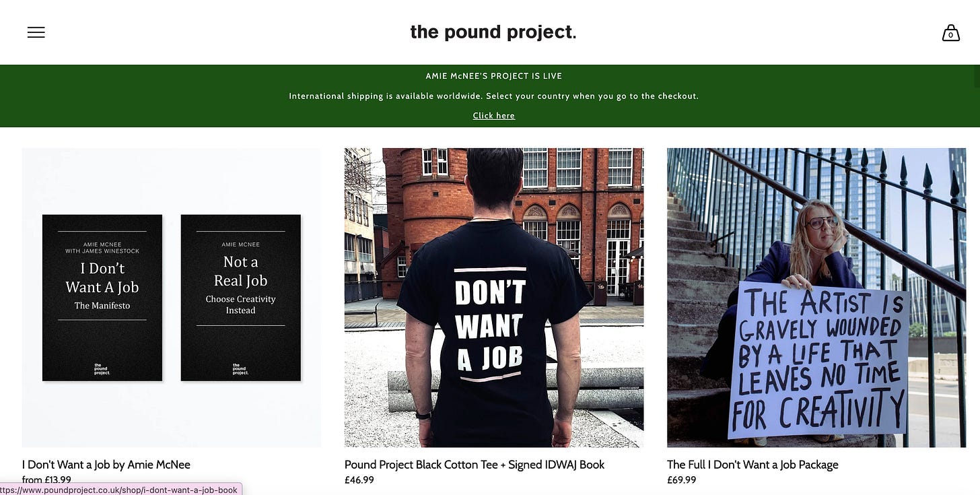Click 'AMIE McNEE'S PROJECT IS LIVE' banner heading
The image size is (980, 495).
[x=494, y=76]
